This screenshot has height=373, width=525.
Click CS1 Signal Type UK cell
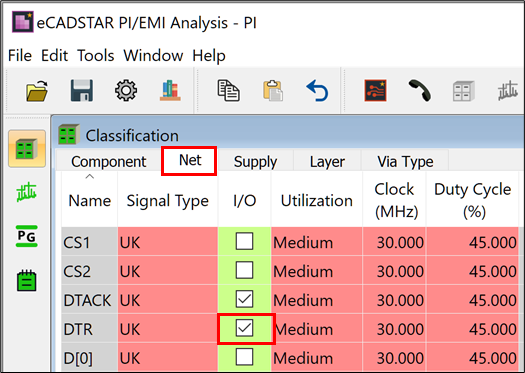(x=167, y=241)
